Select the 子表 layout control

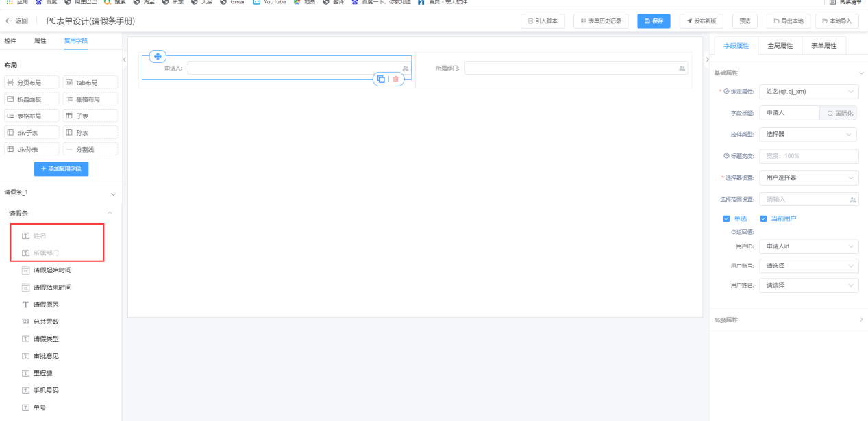[90, 116]
